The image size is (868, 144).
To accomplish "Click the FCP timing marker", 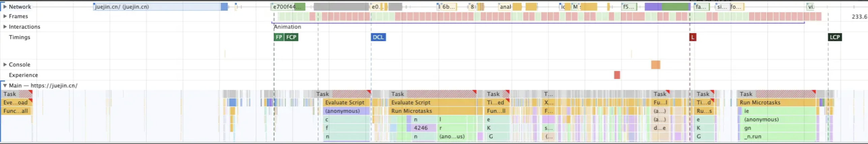I will [291, 37].
